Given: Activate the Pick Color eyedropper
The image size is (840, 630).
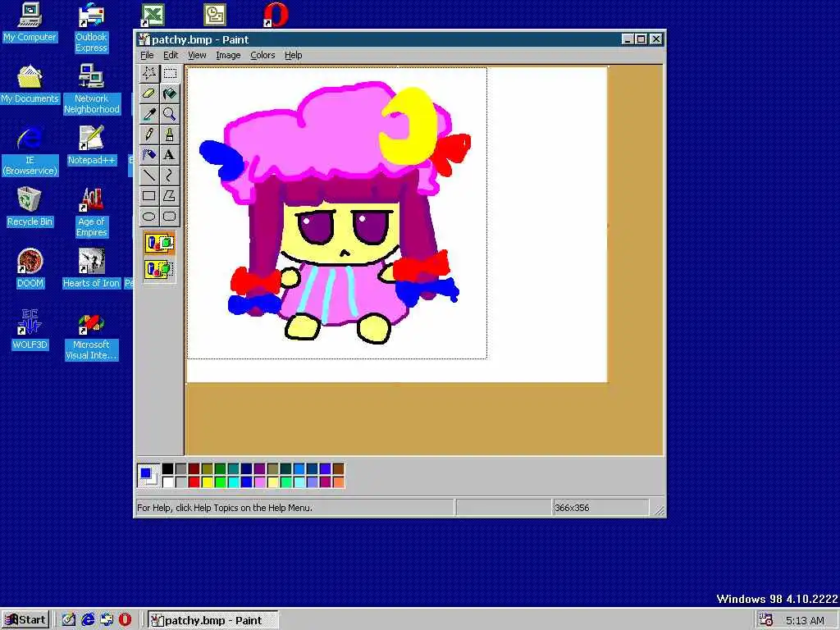Looking at the screenshot, I should (149, 114).
